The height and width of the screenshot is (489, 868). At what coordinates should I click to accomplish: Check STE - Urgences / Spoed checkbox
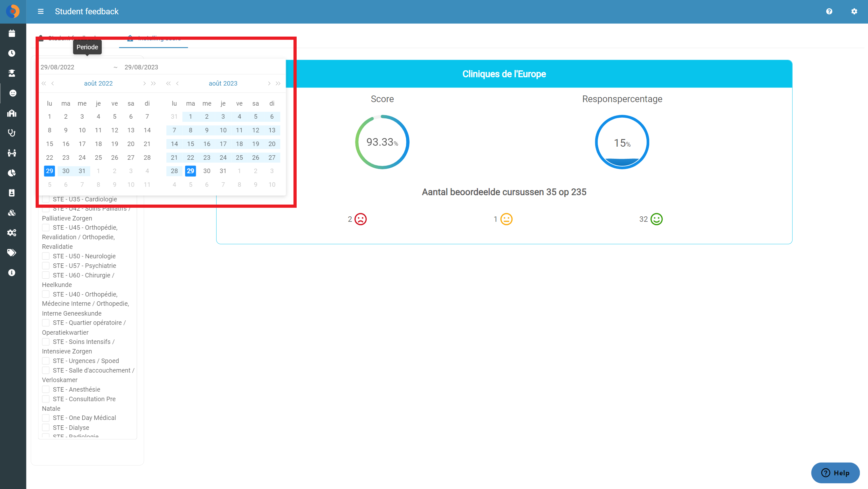(x=46, y=361)
